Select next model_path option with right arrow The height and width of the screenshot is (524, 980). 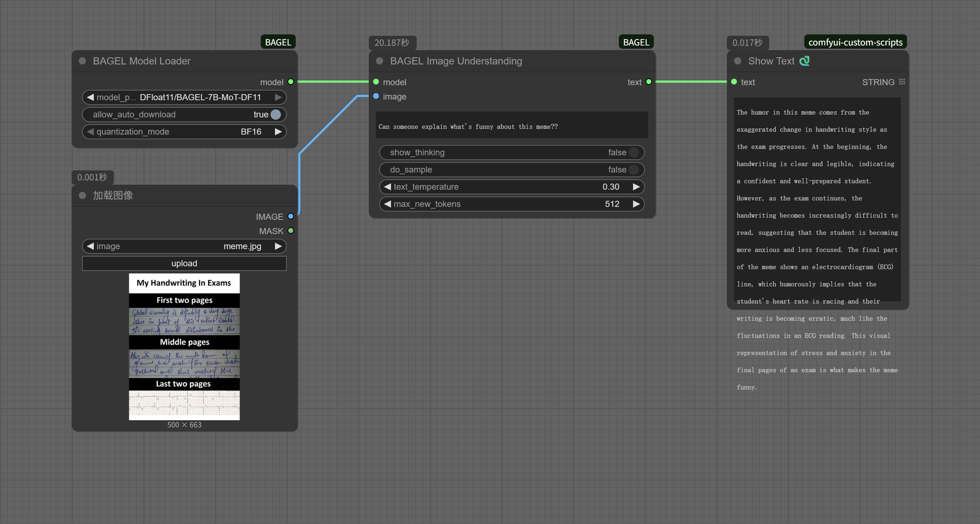279,97
